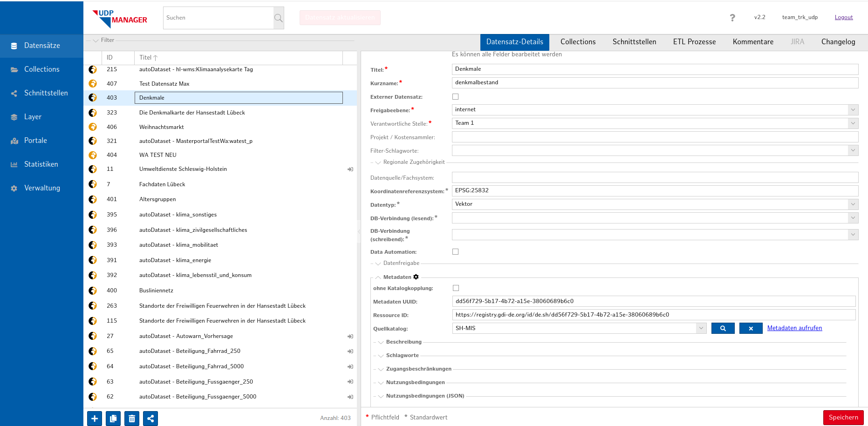868x426 pixels.
Task: Click the delete dataset trash icon
Action: [132, 419]
